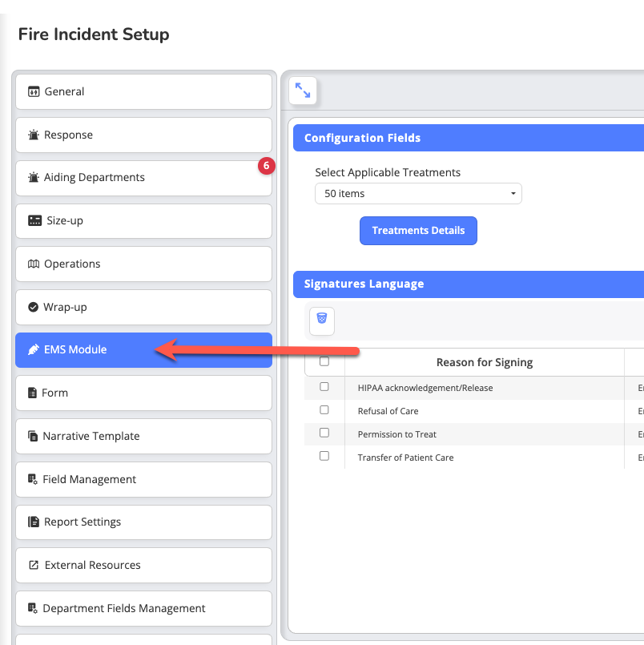Check the Refusal of Care row checkbox
644x645 pixels.
tap(324, 410)
